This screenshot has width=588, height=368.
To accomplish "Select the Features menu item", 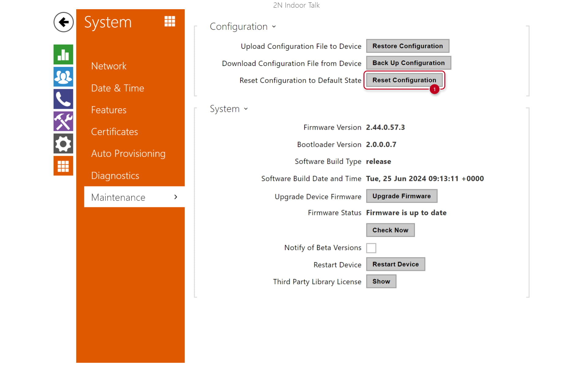I will pos(109,110).
